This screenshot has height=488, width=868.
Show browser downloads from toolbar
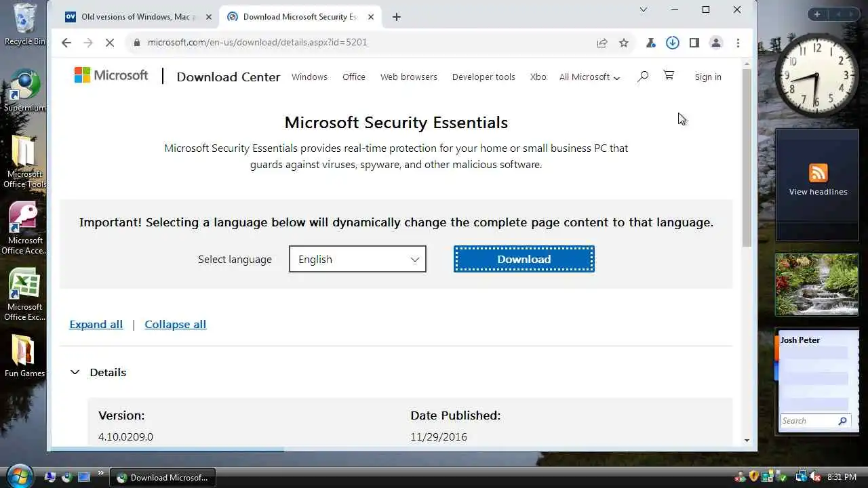point(673,43)
